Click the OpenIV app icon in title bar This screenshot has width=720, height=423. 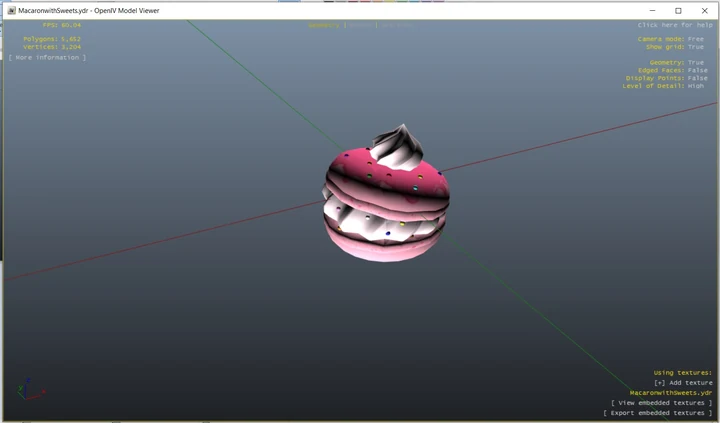pos(11,11)
